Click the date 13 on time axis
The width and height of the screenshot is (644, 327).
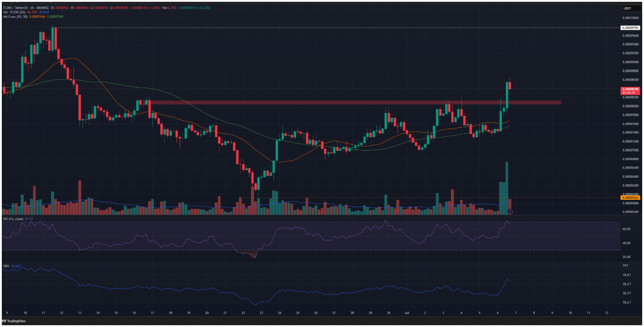tap(79, 312)
